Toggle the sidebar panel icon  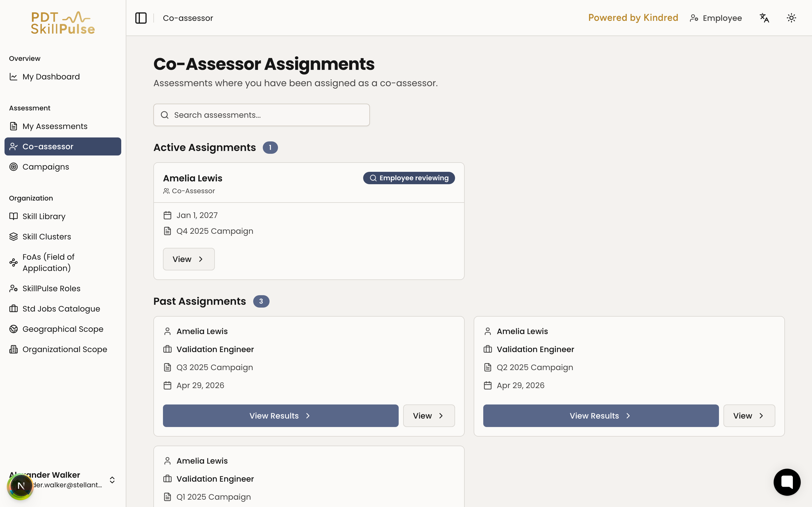[141, 18]
